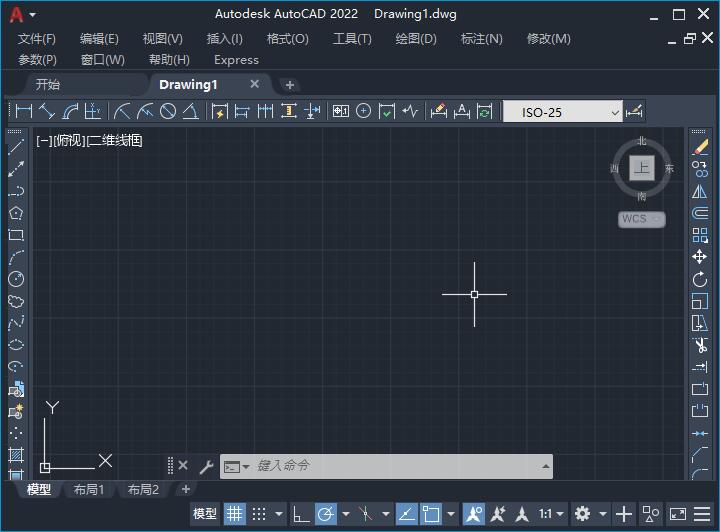Image resolution: width=720 pixels, height=532 pixels.
Task: Open command line customize wrench
Action: tap(206, 466)
